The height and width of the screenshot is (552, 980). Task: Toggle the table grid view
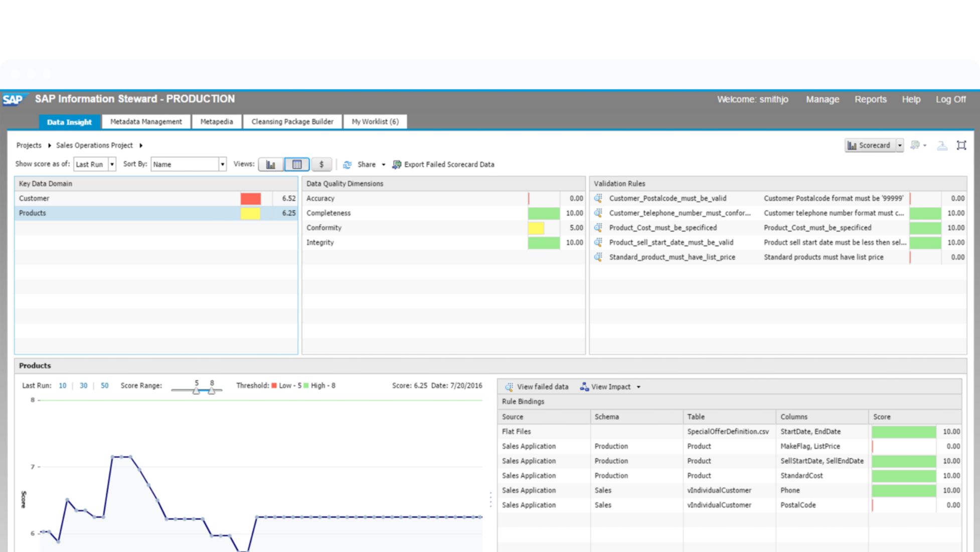pos(297,165)
